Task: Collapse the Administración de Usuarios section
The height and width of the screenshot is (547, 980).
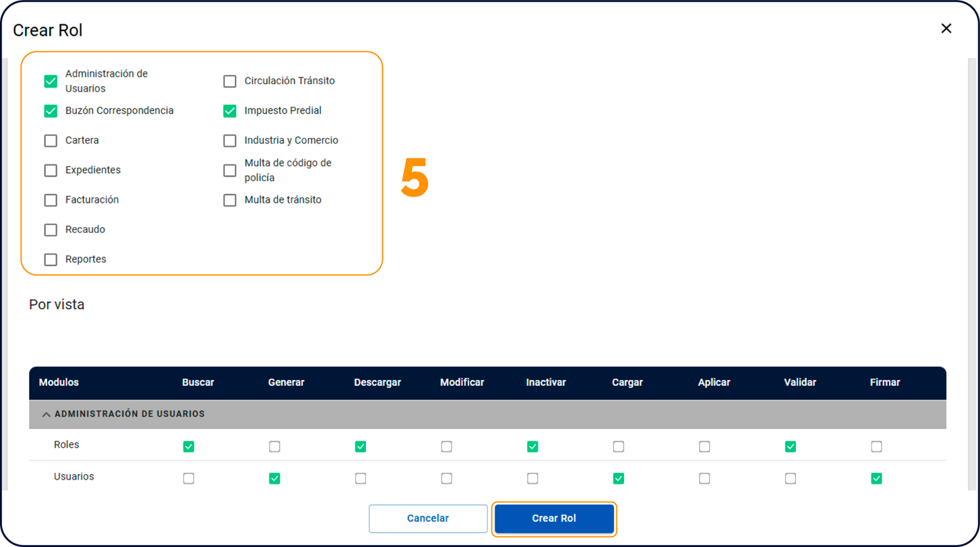Action: [x=47, y=414]
